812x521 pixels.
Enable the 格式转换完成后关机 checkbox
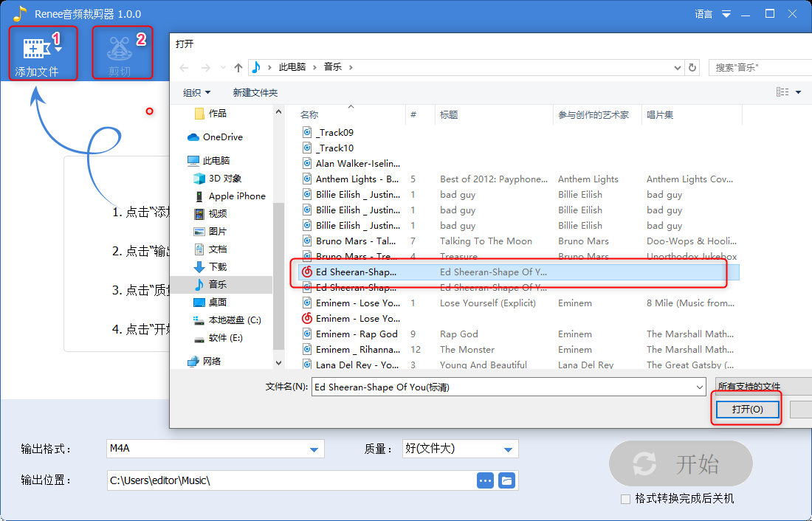pyautogui.click(x=625, y=500)
